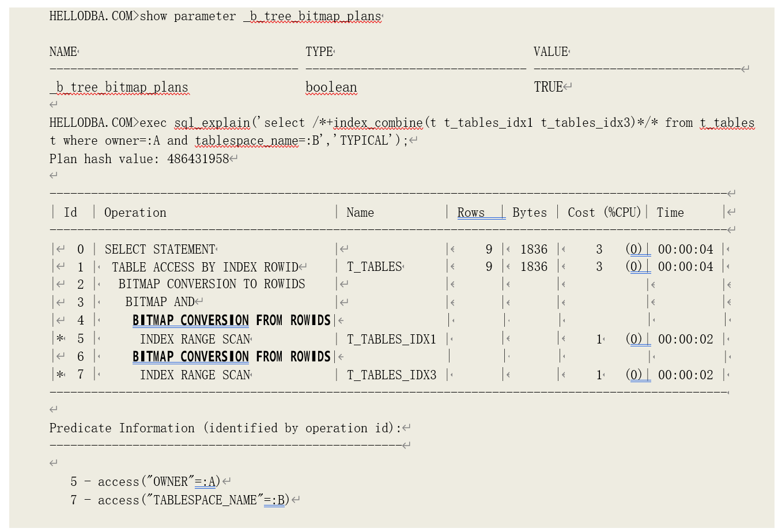Click the TYPE column header

click(x=319, y=52)
